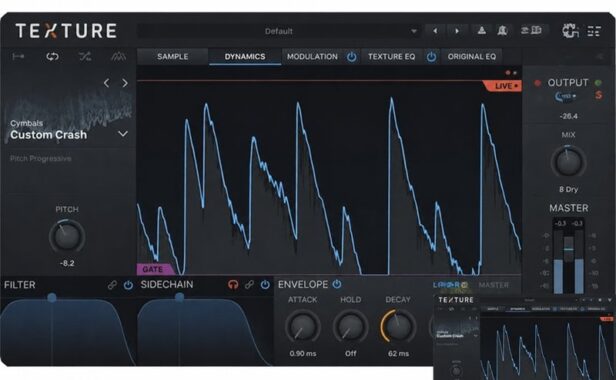Toggle the Sidechain power button
The width and height of the screenshot is (616, 380).
266,285
